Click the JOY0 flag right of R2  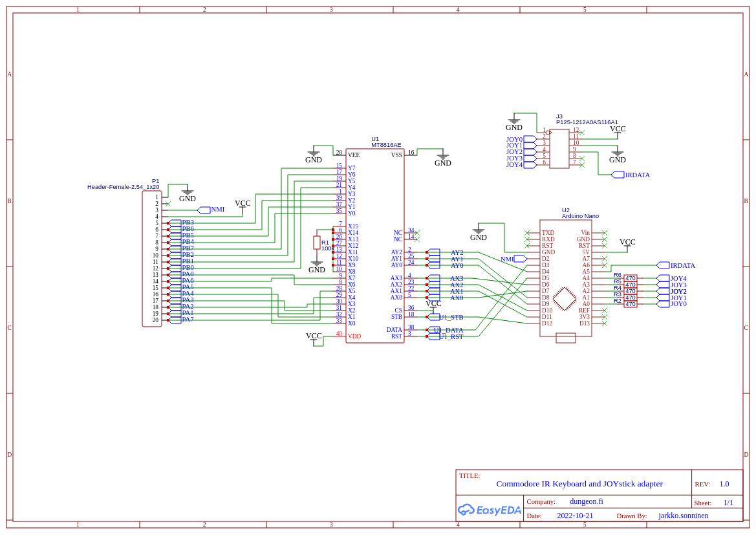672,304
